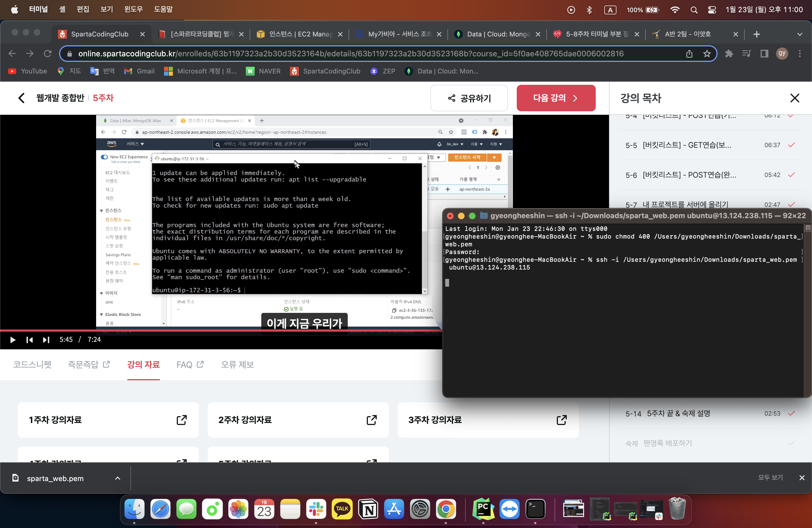
Task: Open Wi-Fi status menu
Action: point(674,10)
